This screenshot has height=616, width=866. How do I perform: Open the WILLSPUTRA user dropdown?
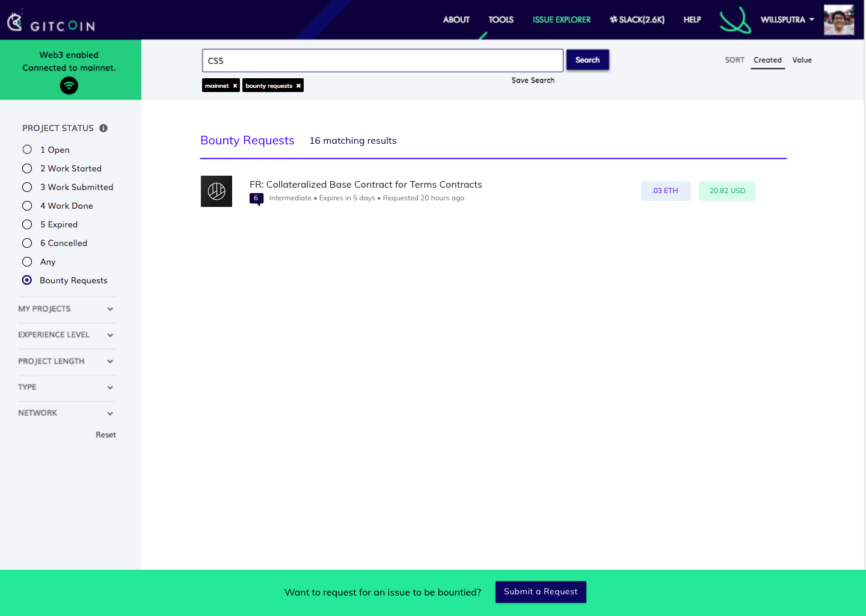[x=787, y=20]
